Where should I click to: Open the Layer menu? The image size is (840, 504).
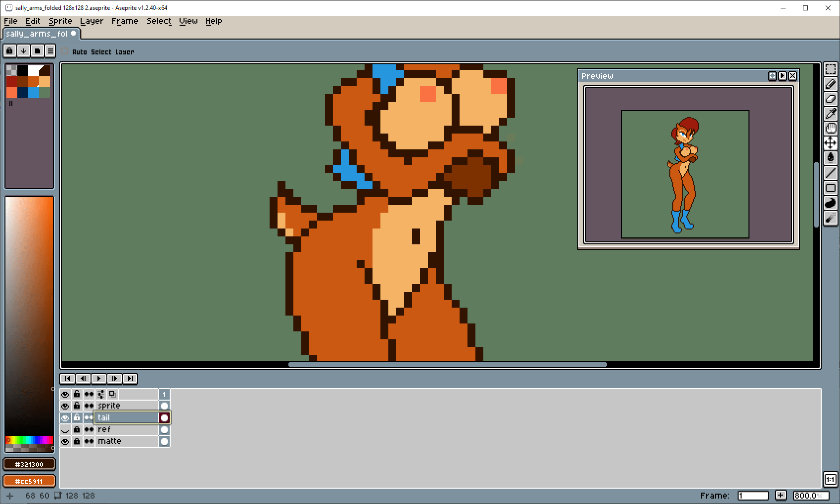click(92, 21)
